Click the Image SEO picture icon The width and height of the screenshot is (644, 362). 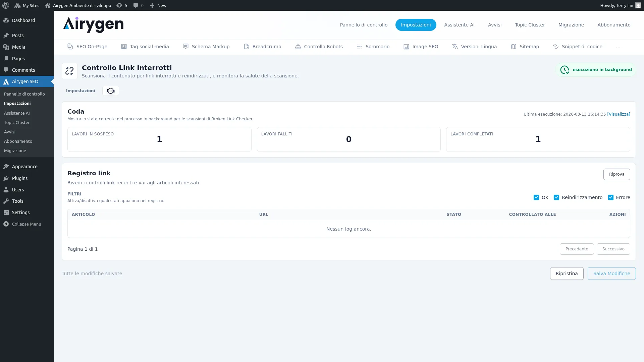pos(406,47)
